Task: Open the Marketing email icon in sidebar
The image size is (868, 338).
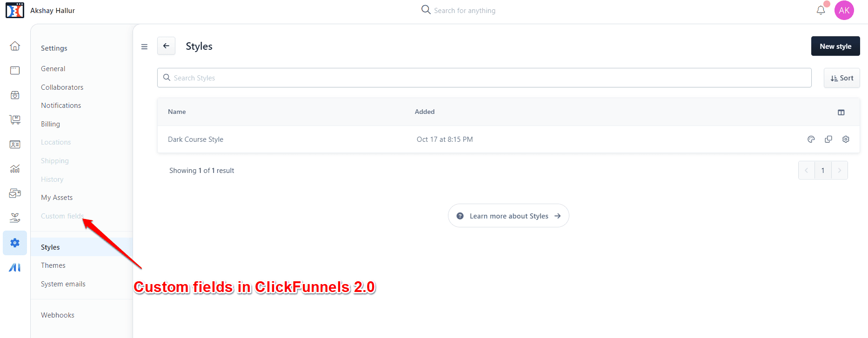Action: [x=15, y=193]
